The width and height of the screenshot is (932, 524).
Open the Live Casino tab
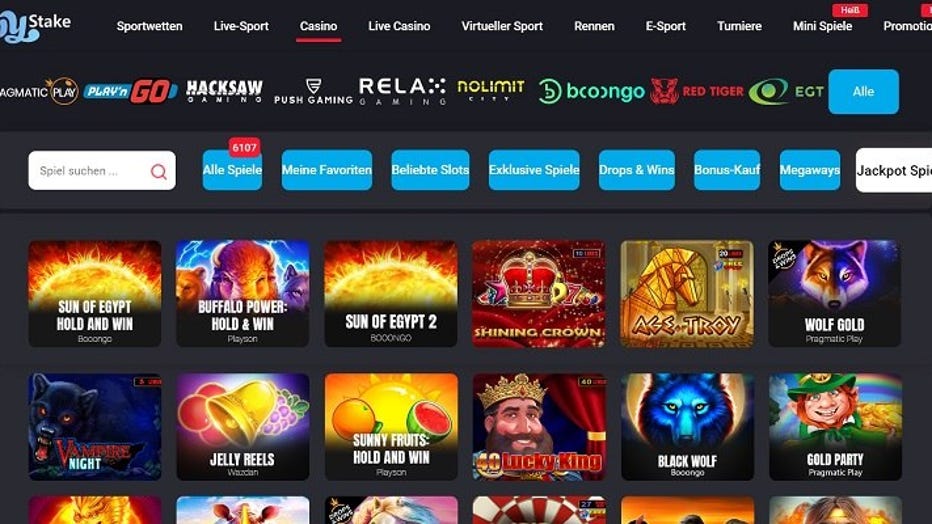(x=399, y=26)
